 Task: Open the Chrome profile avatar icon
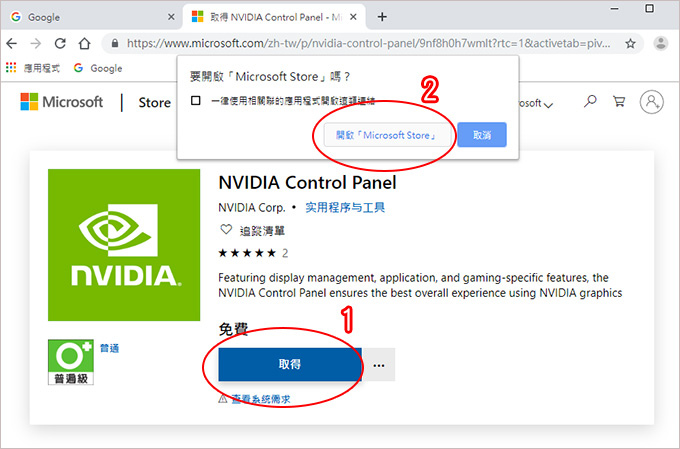[660, 43]
